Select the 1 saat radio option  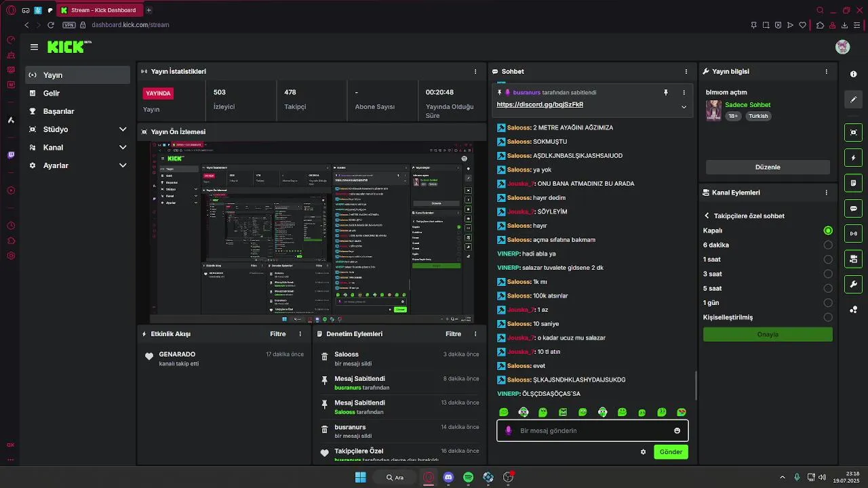coord(827,260)
